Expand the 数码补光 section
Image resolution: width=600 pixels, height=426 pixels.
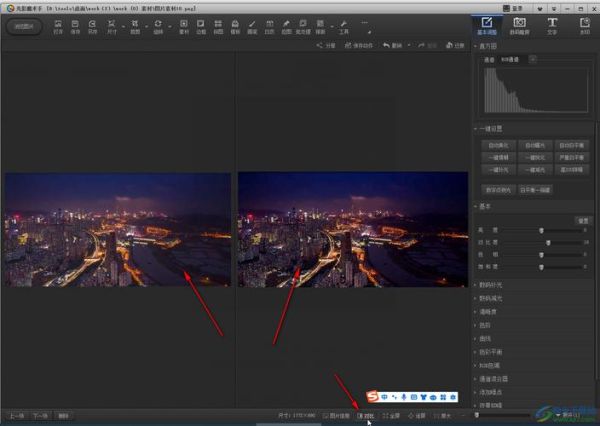click(x=490, y=285)
